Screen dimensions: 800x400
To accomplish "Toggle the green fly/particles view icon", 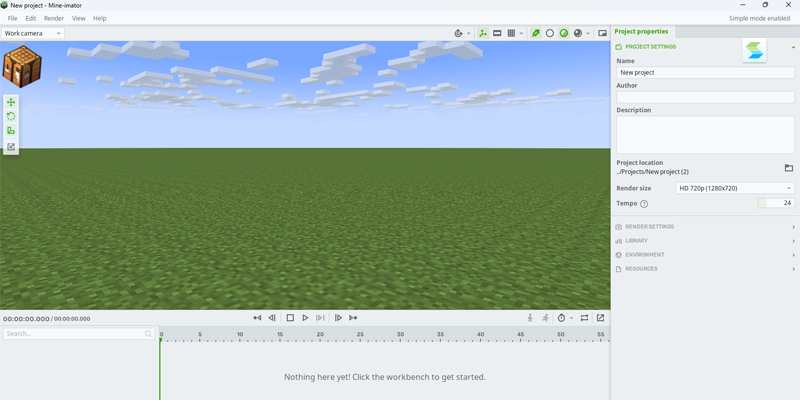I will point(535,33).
